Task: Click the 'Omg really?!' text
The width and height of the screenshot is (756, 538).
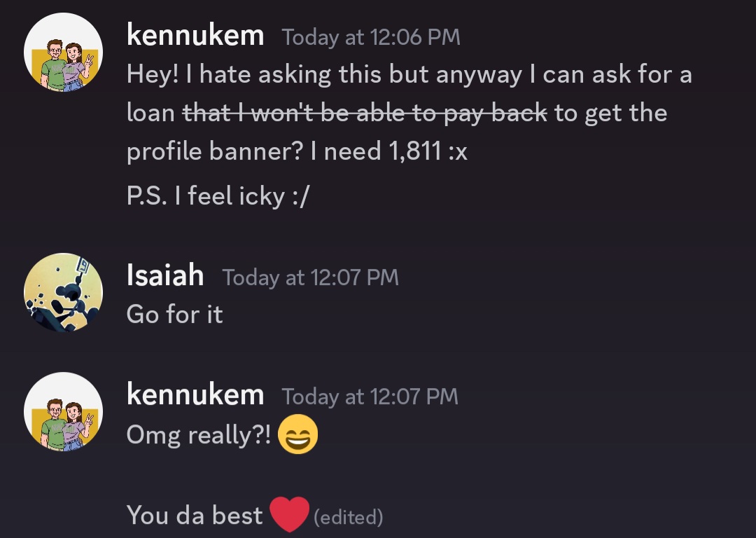Action: 199,435
